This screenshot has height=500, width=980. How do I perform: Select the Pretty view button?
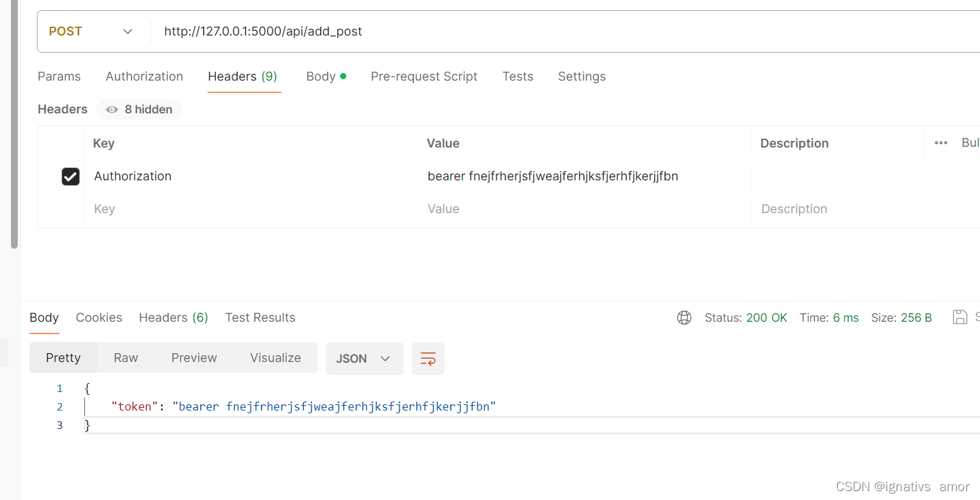64,358
